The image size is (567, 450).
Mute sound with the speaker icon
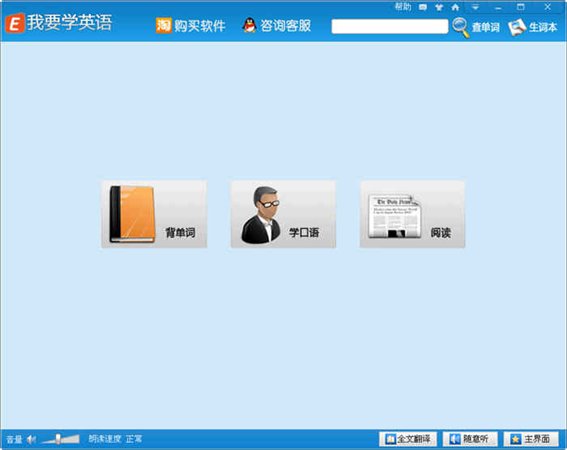click(31, 439)
